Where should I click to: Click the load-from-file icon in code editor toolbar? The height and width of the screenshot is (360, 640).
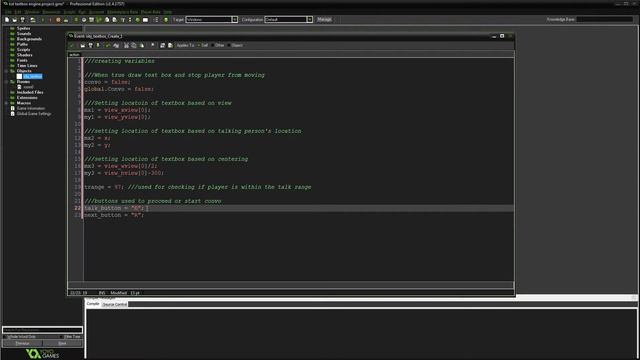pyautogui.click(x=82, y=45)
